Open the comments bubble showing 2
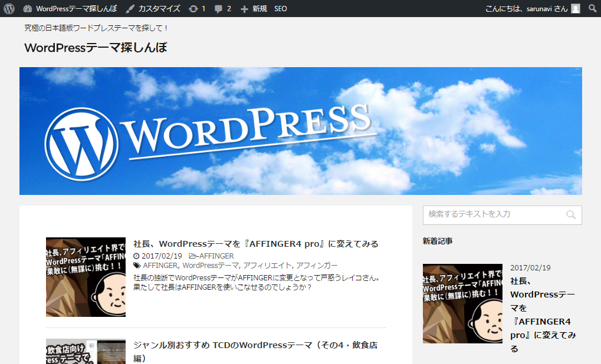Image resolution: width=601 pixels, height=364 pixels. pyautogui.click(x=223, y=8)
